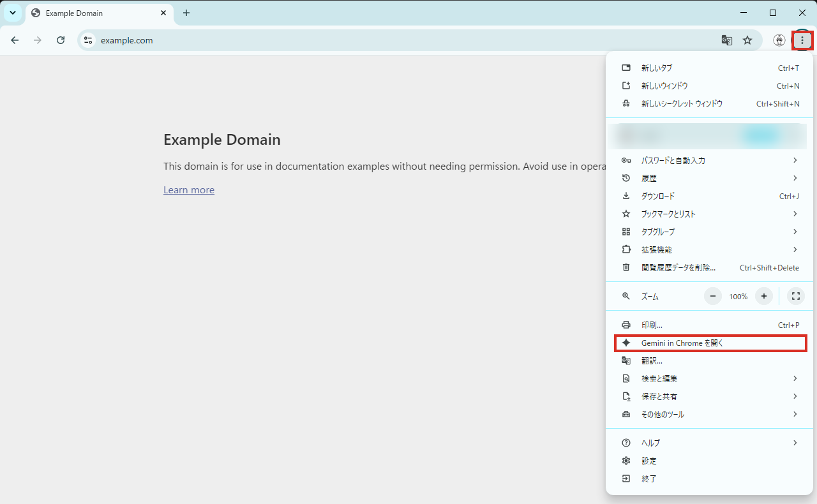The height and width of the screenshot is (504, 817).
Task: Enter fullscreen with the fullscreen icon
Action: [795, 296]
